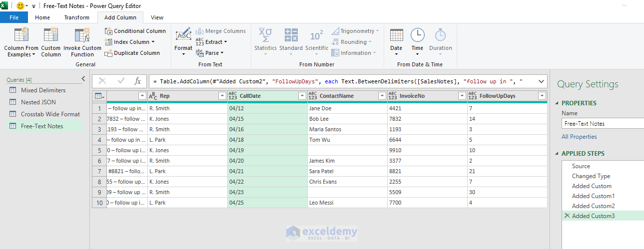The width and height of the screenshot is (644, 249).
Task: Add a Conditional Column
Action: click(135, 31)
